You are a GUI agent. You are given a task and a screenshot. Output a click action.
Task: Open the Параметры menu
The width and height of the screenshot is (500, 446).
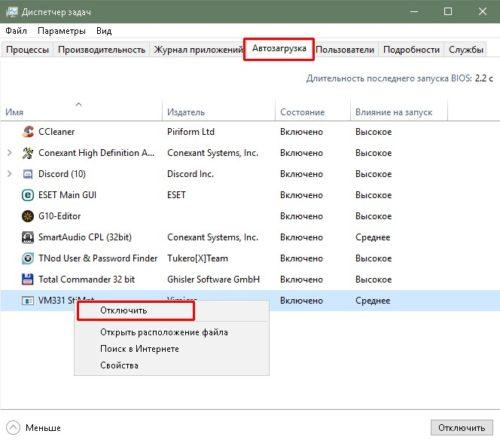pyautogui.click(x=61, y=31)
